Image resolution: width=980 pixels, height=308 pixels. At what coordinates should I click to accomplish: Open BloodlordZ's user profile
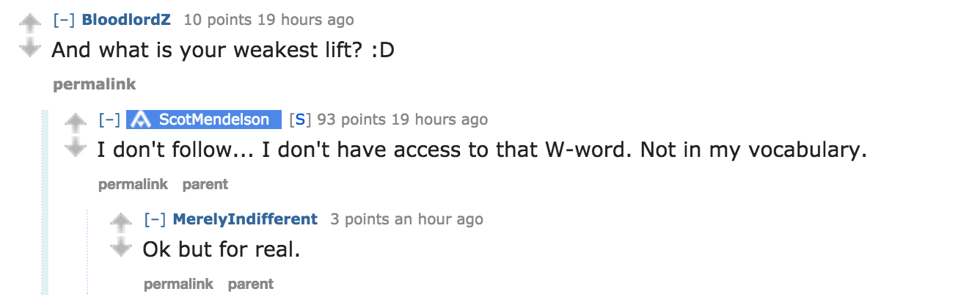click(x=126, y=20)
